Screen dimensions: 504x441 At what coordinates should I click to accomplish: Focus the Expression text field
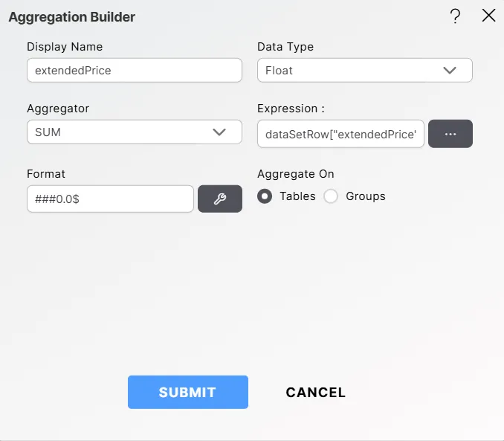coord(340,134)
